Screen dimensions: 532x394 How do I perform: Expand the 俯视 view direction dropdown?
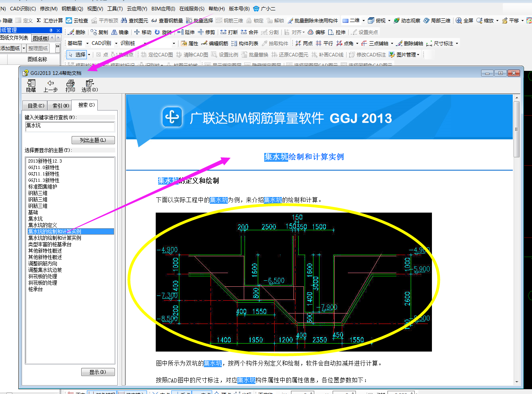[389, 20]
